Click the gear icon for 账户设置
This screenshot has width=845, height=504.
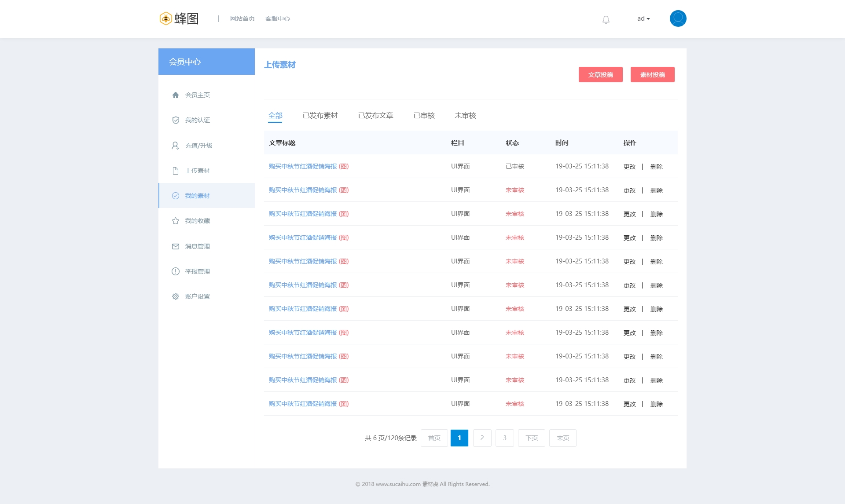click(x=176, y=296)
